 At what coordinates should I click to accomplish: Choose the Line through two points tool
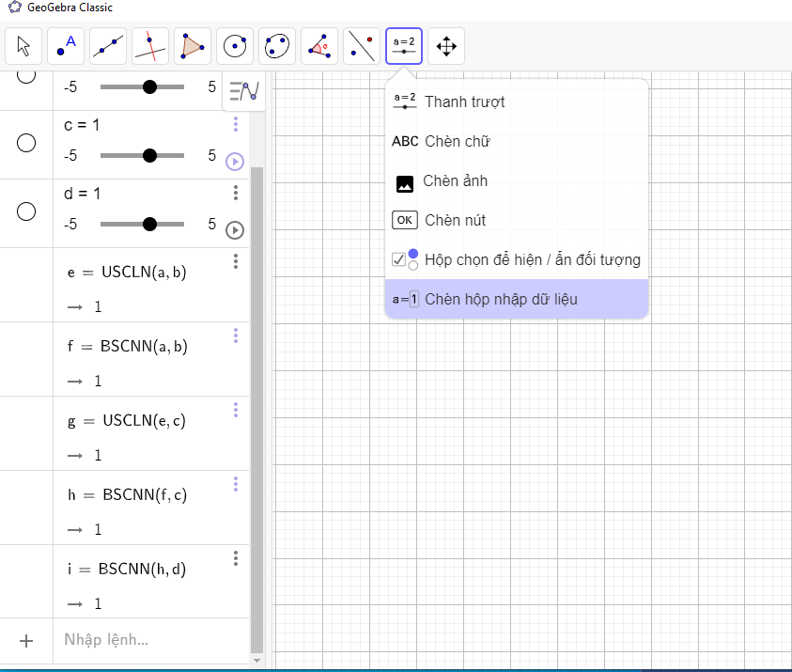point(108,45)
